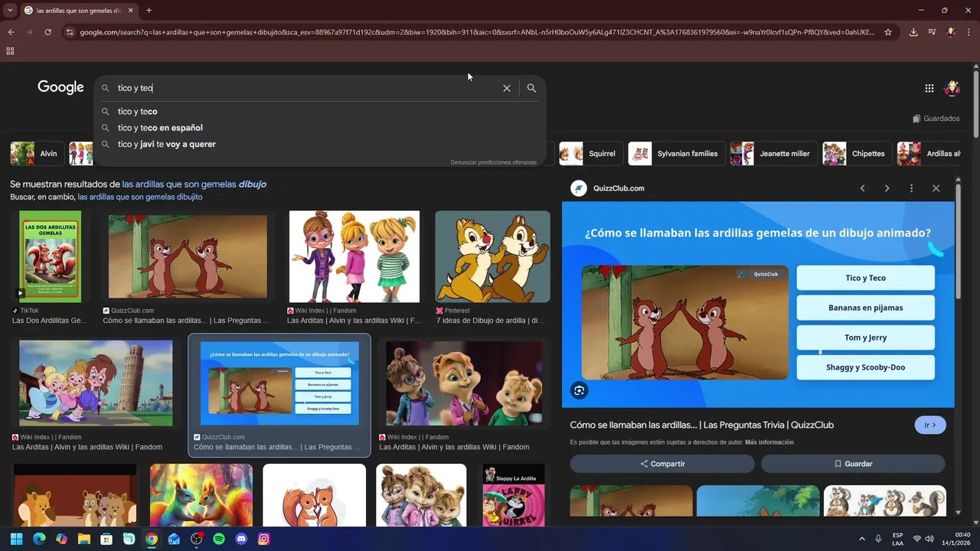Image resolution: width=980 pixels, height=551 pixels.
Task: Open preview panel more options menu
Action: click(911, 188)
